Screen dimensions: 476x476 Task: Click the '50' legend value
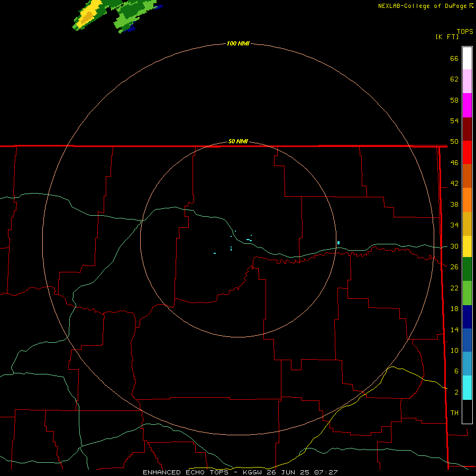coord(454,142)
